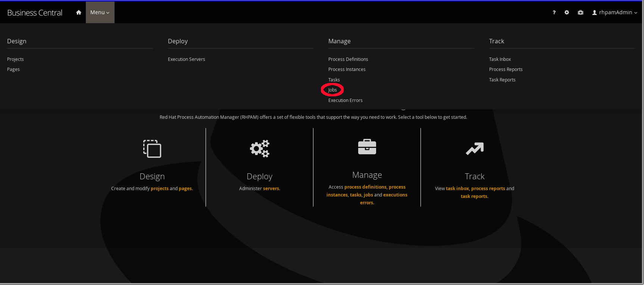Follow the orange 'process reports' link in Track card

coord(488,189)
